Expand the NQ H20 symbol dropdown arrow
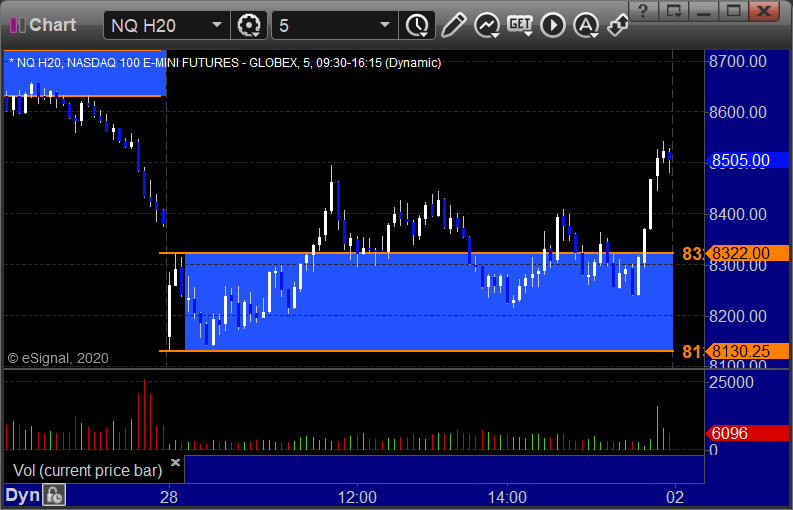The height and width of the screenshot is (510, 793). point(217,25)
